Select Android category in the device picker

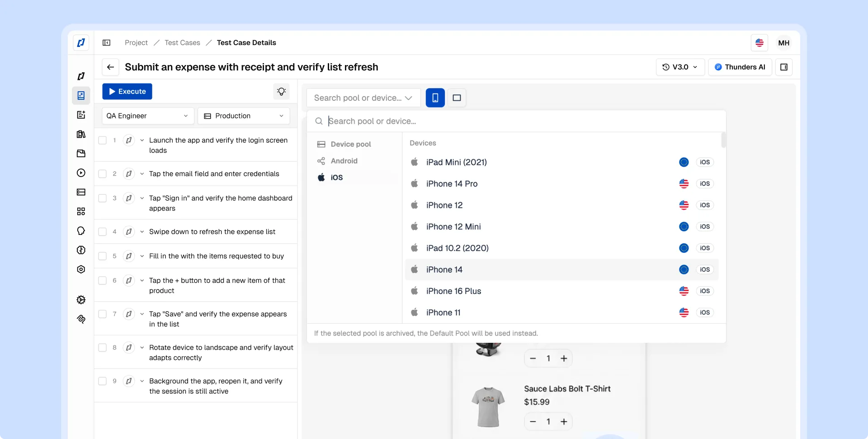[354, 161]
